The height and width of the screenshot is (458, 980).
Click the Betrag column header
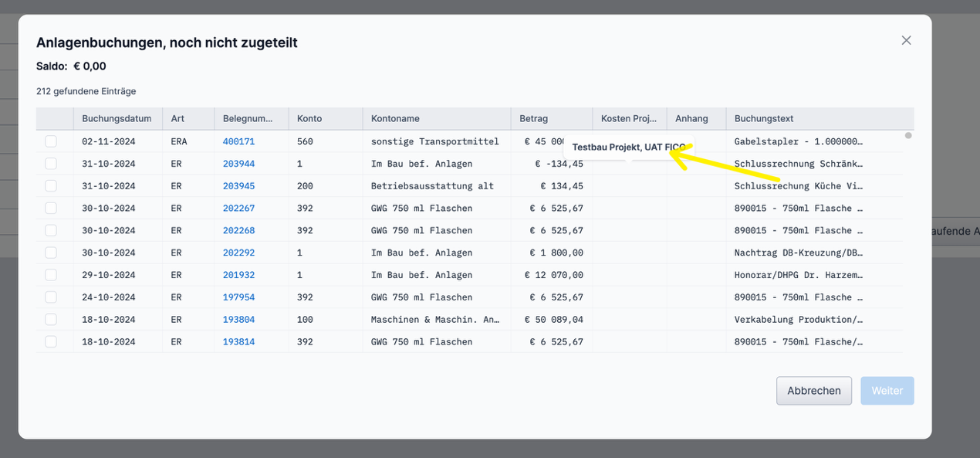pyautogui.click(x=533, y=119)
